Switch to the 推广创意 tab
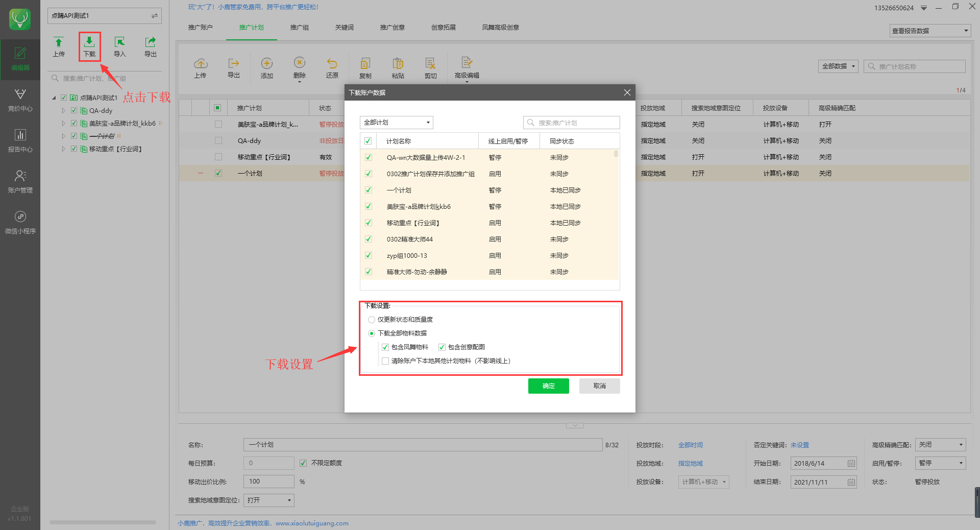The height and width of the screenshot is (530, 980). pos(393,28)
